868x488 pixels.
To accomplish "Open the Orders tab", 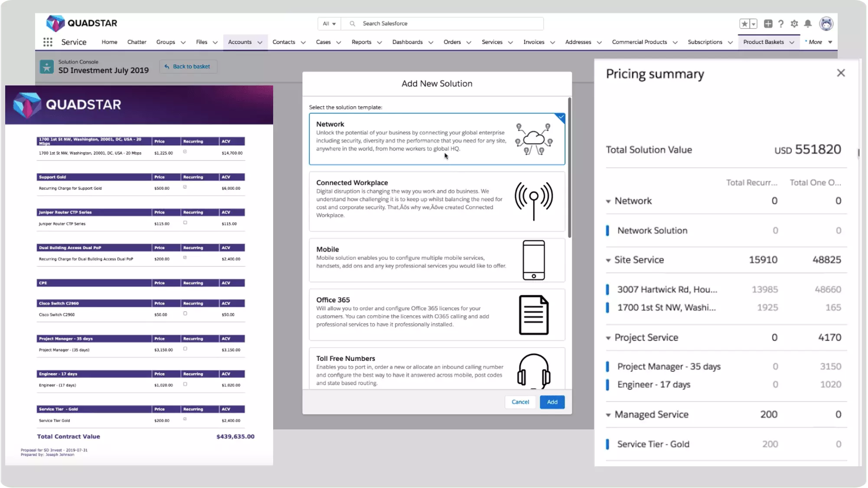I will pyautogui.click(x=452, y=42).
